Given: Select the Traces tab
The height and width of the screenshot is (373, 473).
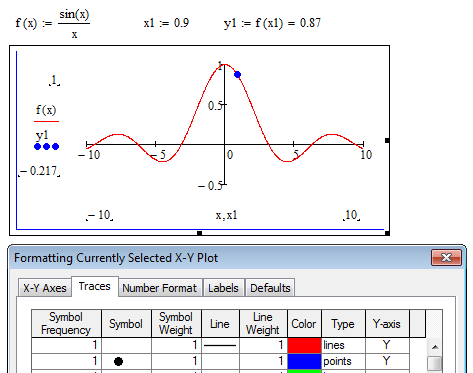Looking at the screenshot, I should click(95, 286).
